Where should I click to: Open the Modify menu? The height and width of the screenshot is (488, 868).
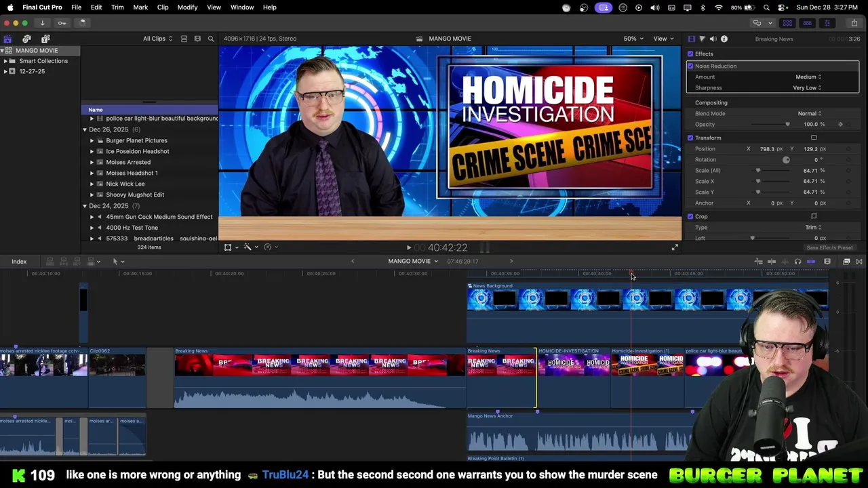click(187, 7)
